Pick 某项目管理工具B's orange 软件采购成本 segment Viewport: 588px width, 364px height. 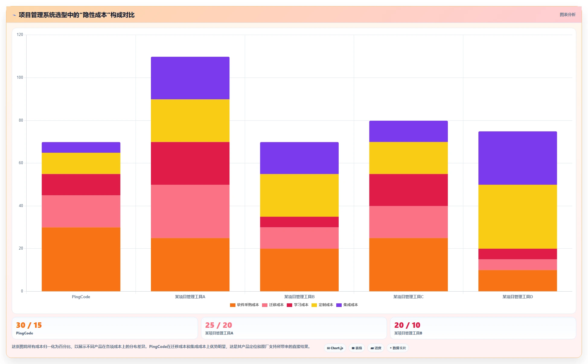pos(299,270)
